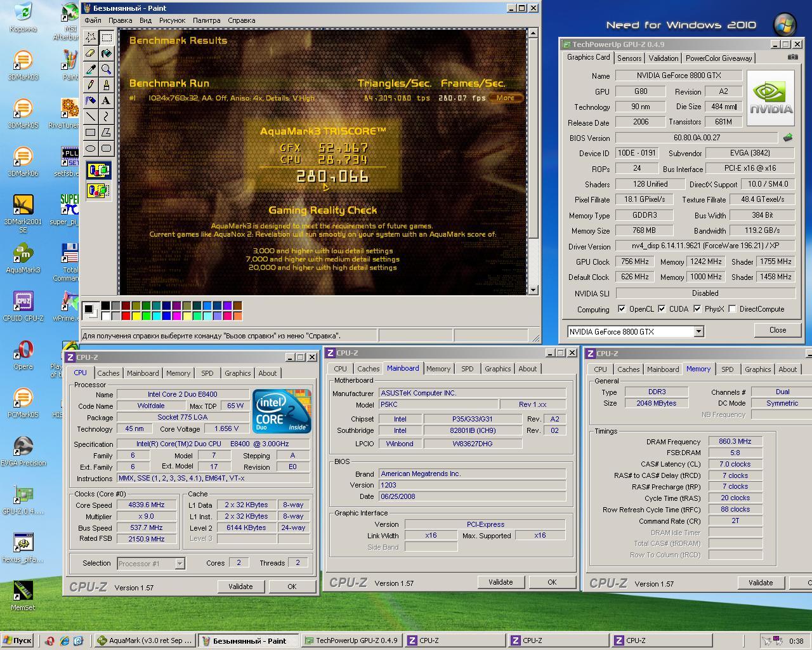Select the Ellipse shape tool

(x=91, y=149)
